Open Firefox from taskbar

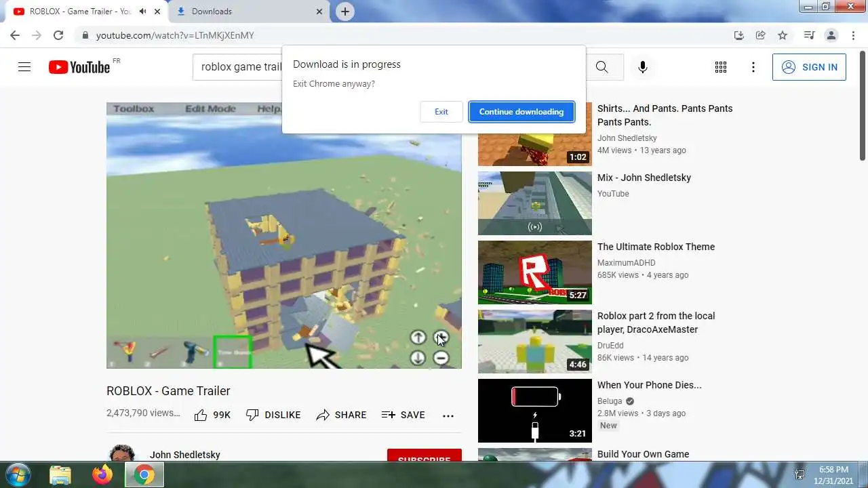tap(102, 475)
